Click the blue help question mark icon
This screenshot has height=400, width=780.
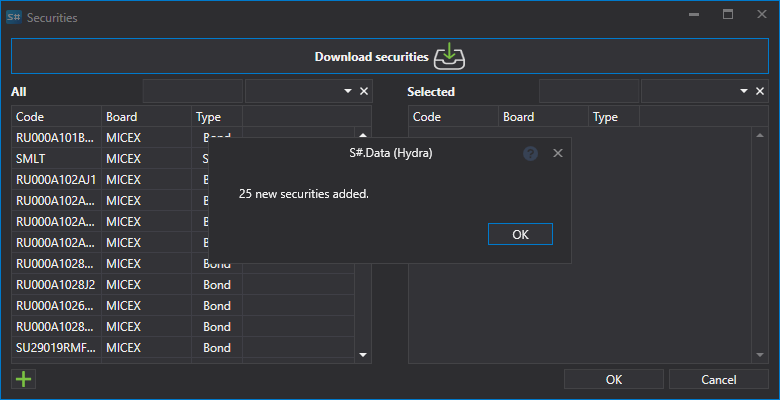530,153
